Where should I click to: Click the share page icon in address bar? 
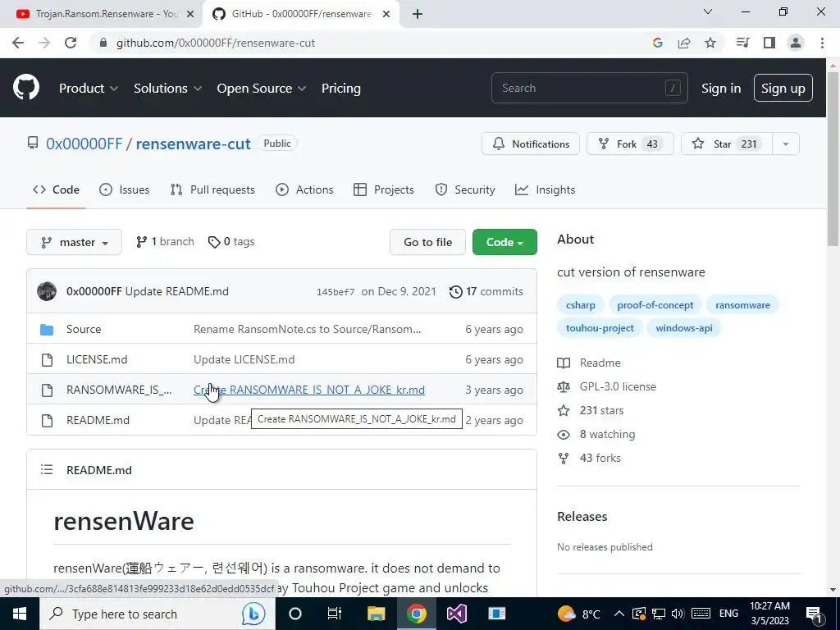tap(684, 43)
